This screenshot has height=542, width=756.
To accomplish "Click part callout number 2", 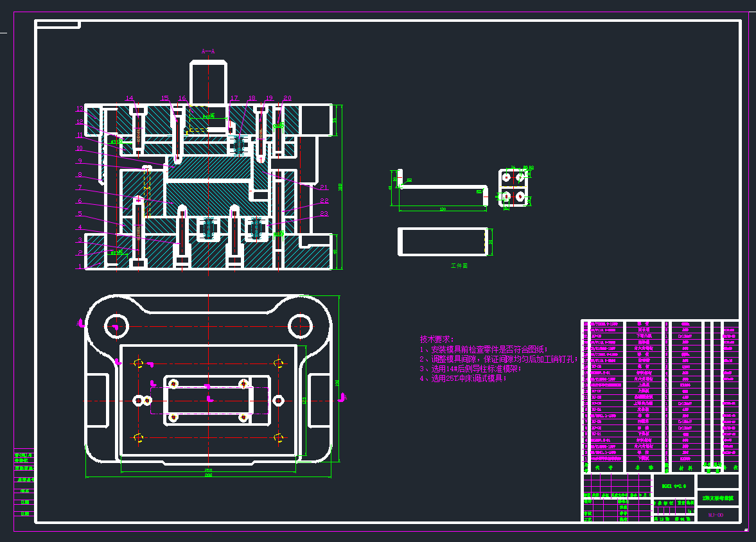I will tap(80, 252).
